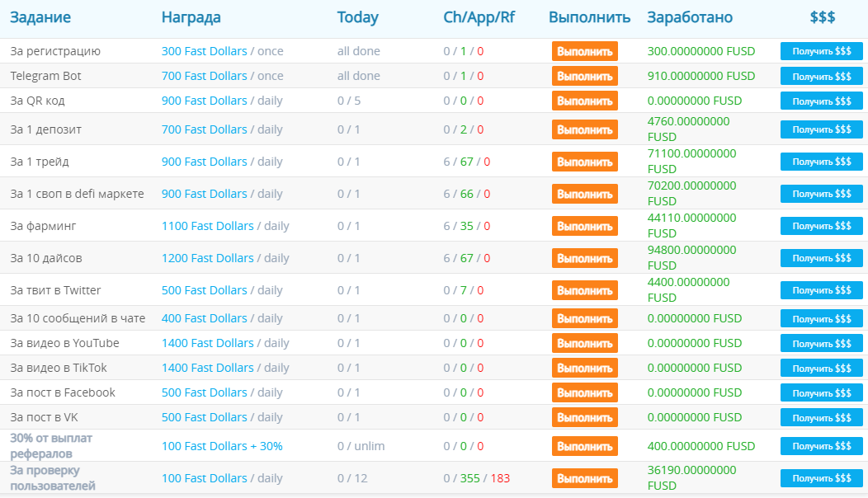
Task: Open 1400 Fast Dollars link for TikTok video
Action: pos(208,368)
